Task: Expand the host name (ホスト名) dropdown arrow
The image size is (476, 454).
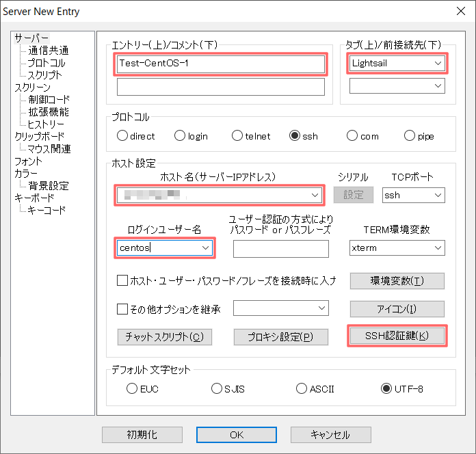Action: 315,195
